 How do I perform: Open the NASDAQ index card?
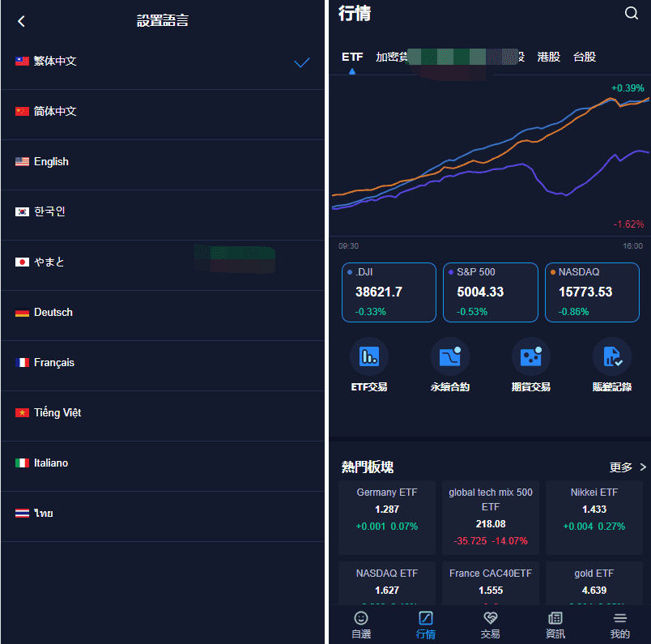point(592,292)
